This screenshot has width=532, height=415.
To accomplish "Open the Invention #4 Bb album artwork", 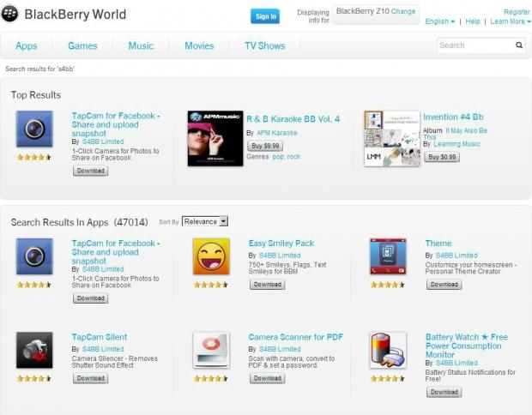I will [x=392, y=138].
